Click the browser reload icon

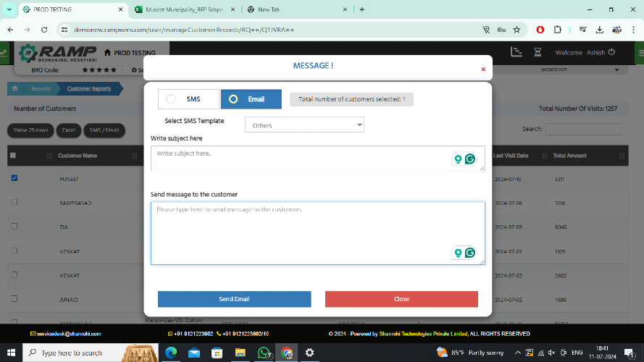click(44, 30)
